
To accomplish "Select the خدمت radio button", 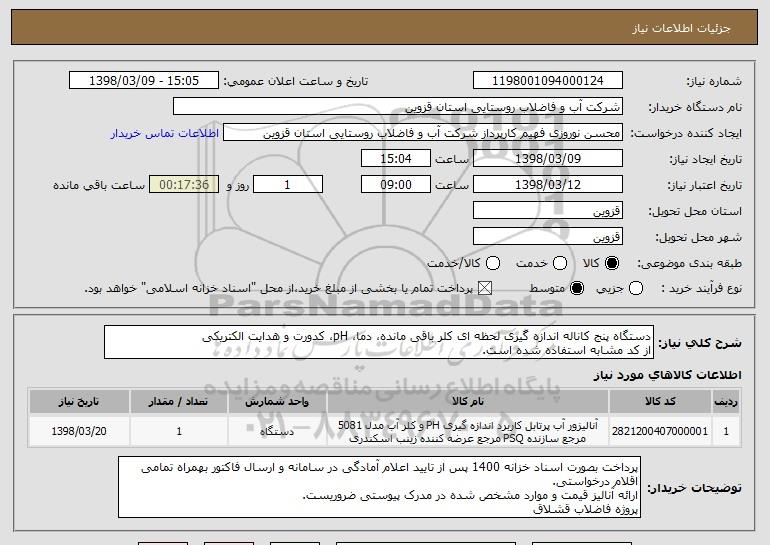I will 560,264.
